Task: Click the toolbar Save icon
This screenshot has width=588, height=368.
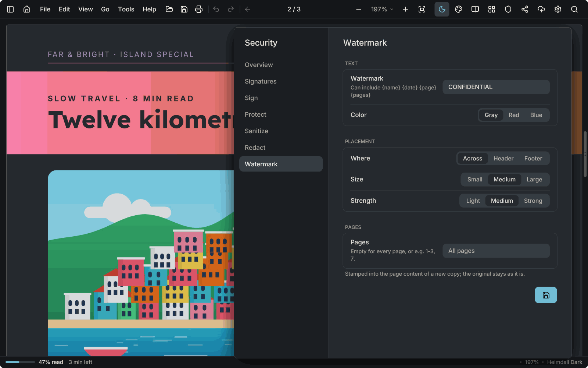Action: (x=184, y=9)
